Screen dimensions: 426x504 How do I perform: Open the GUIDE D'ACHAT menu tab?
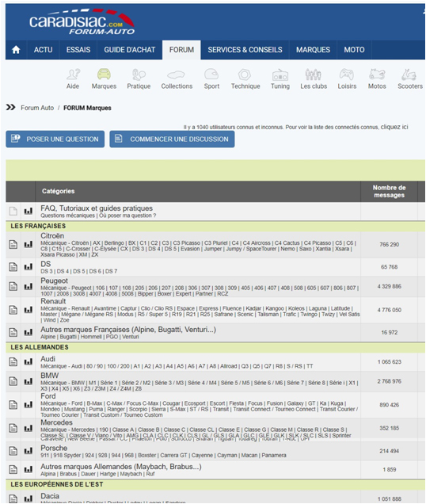[x=130, y=50]
